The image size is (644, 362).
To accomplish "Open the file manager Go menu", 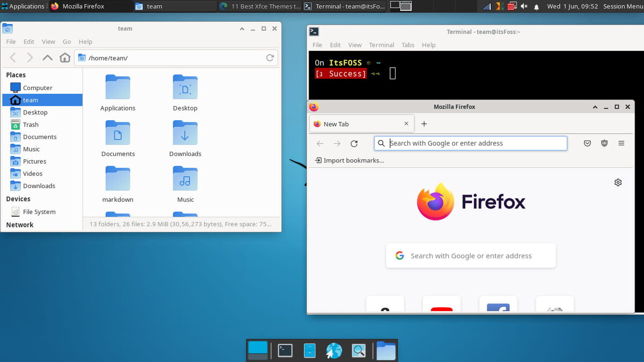I will tap(67, 41).
